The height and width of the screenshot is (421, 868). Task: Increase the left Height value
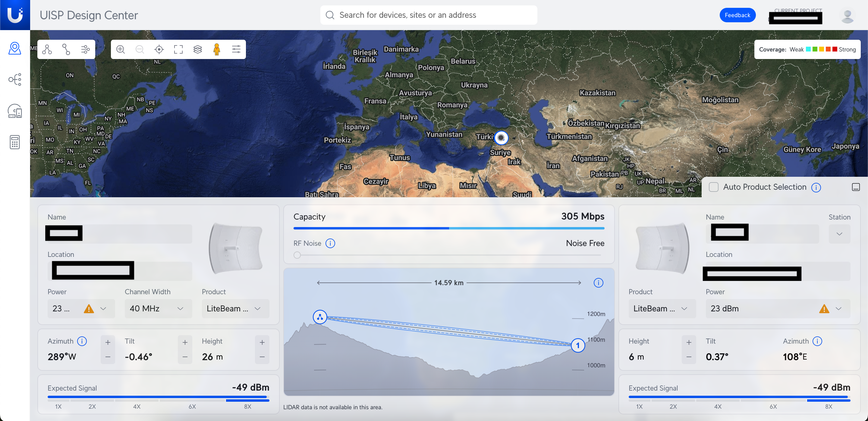click(262, 342)
